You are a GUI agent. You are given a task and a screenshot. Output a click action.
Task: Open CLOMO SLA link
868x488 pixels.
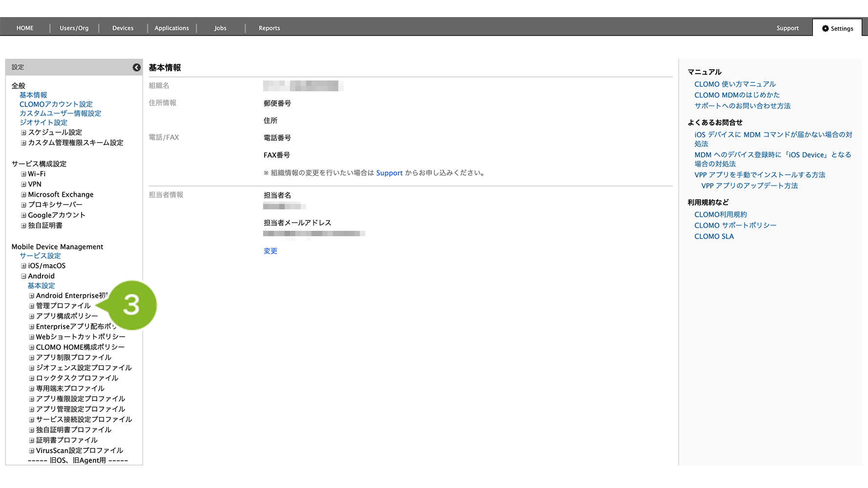point(714,237)
